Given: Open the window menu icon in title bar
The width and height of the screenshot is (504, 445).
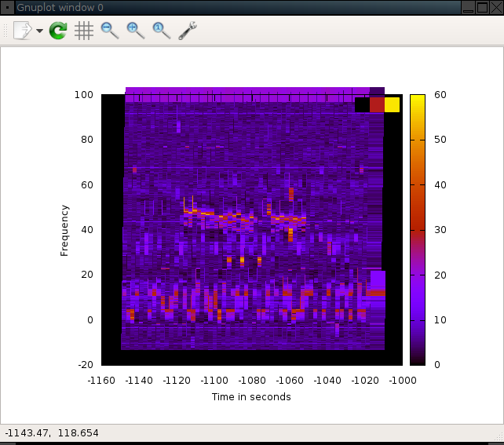Looking at the screenshot, I should [x=7, y=7].
